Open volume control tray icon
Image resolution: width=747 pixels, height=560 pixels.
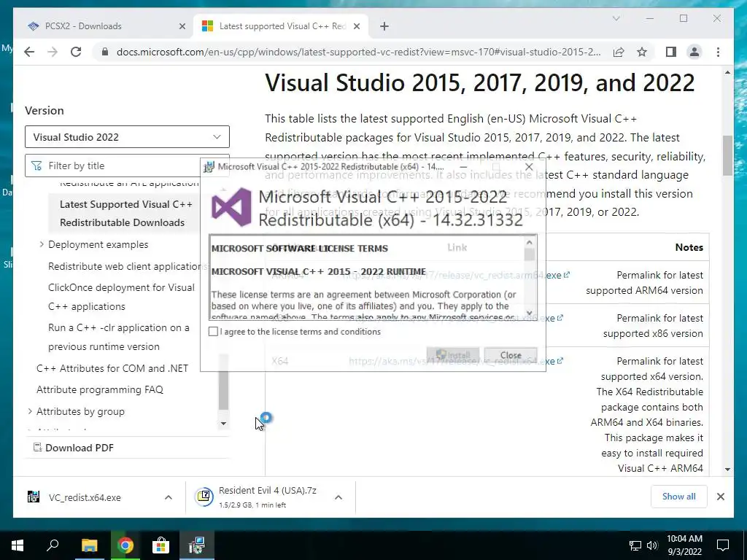click(x=652, y=545)
